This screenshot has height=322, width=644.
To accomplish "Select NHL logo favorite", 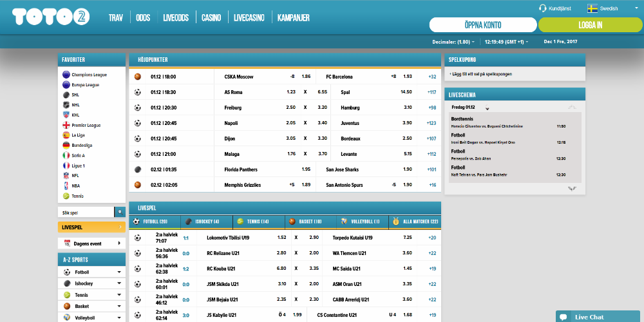I will point(66,105).
